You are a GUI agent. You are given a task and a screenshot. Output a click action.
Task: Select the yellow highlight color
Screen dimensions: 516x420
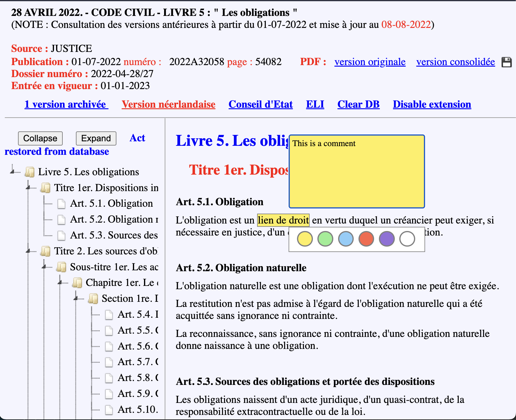click(x=305, y=239)
